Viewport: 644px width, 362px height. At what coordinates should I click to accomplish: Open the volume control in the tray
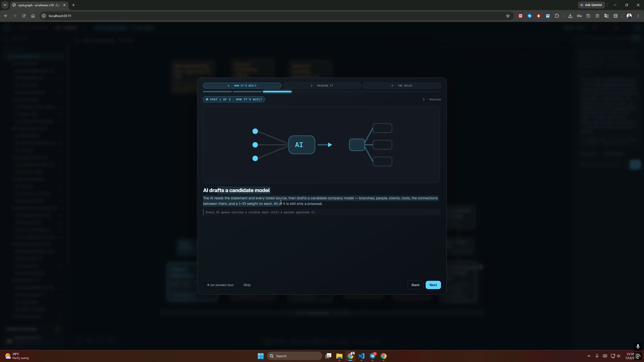619,356
